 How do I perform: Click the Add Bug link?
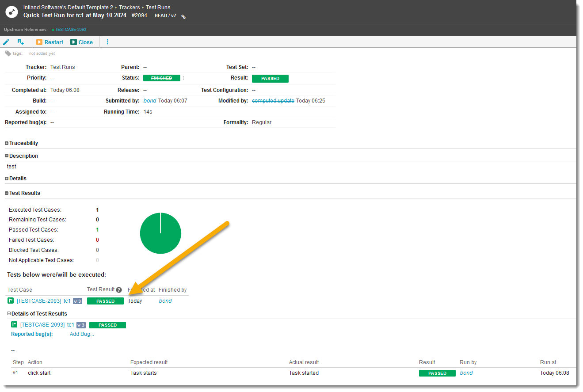pos(81,334)
